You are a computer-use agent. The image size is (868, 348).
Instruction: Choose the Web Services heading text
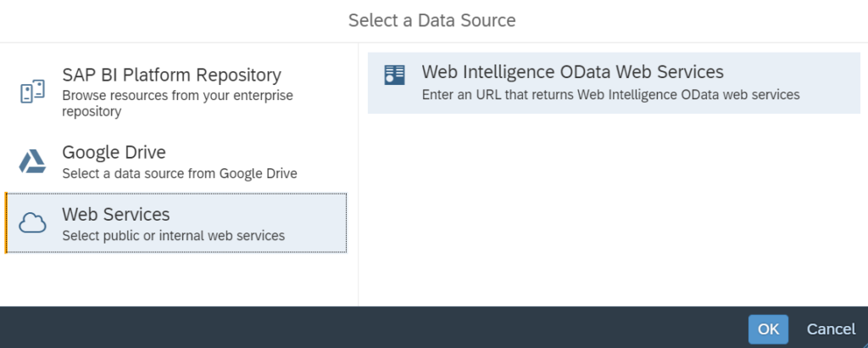pos(115,214)
